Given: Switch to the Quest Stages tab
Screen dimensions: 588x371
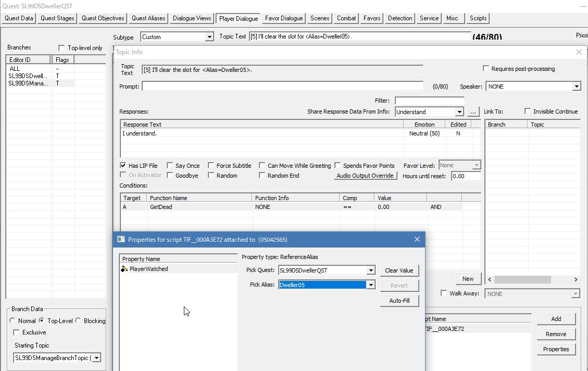Looking at the screenshot, I should pos(57,18).
